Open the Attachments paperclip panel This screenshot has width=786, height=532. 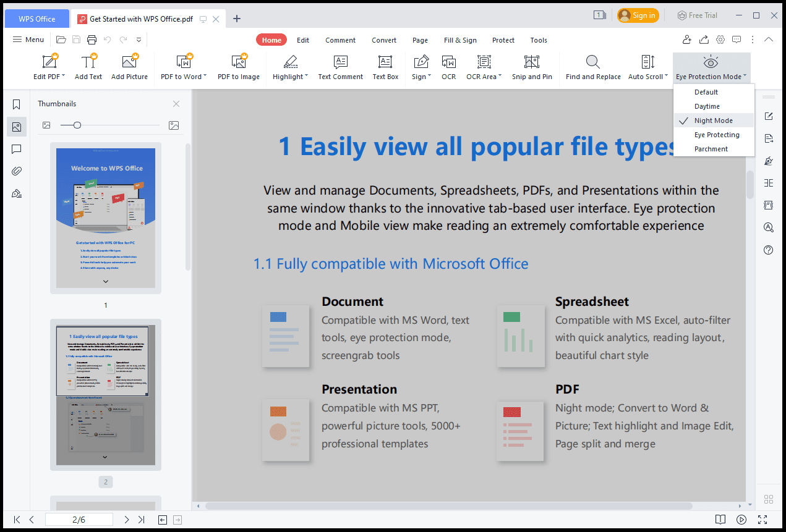coord(17,171)
